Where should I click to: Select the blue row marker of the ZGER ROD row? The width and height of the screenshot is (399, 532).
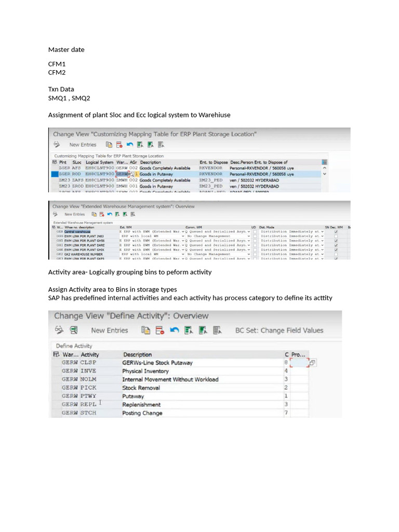[55, 174]
